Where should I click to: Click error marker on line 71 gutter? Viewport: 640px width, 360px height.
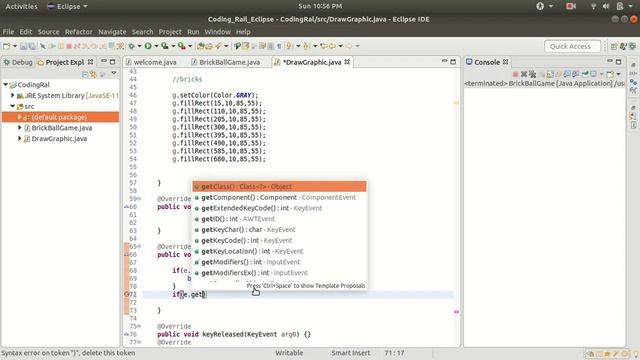[x=126, y=294]
